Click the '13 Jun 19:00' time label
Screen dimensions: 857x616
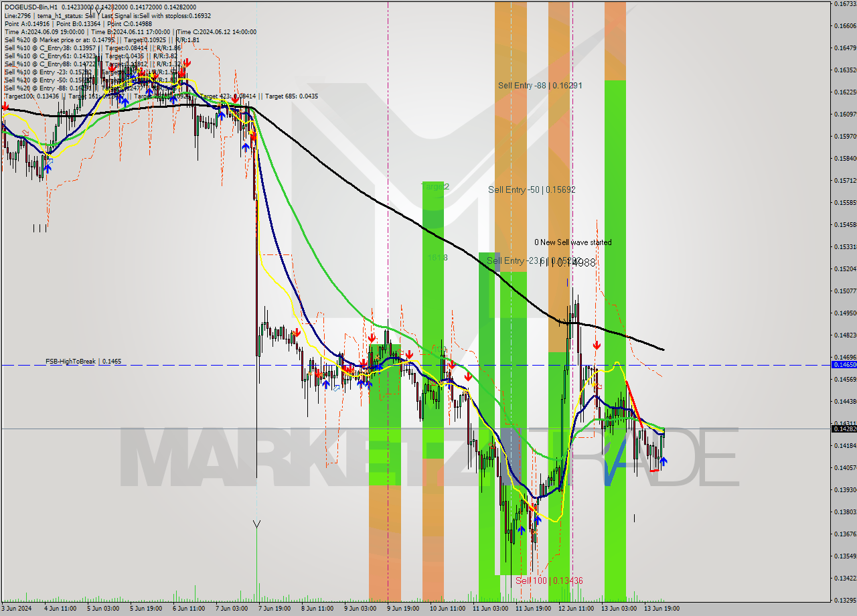coord(661,609)
